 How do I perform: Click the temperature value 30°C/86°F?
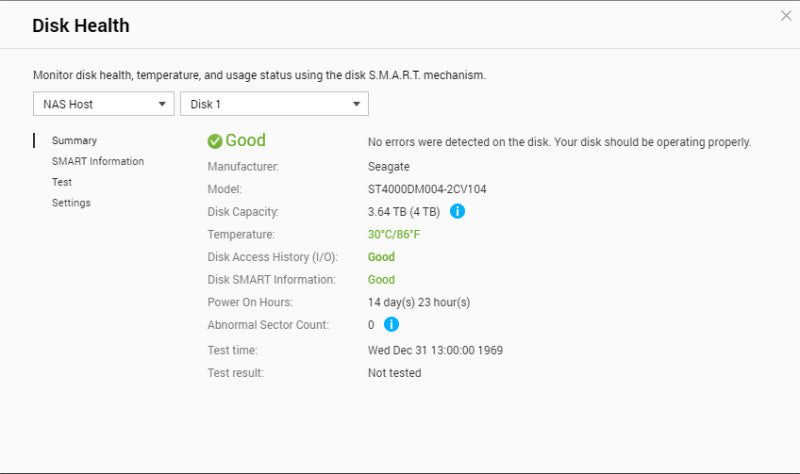(394, 235)
